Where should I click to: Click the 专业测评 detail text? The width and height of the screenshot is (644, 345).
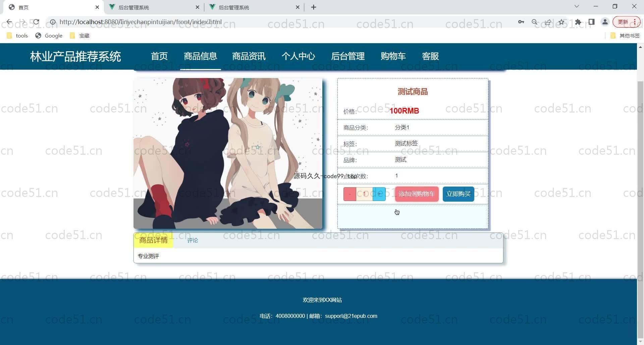pos(148,256)
